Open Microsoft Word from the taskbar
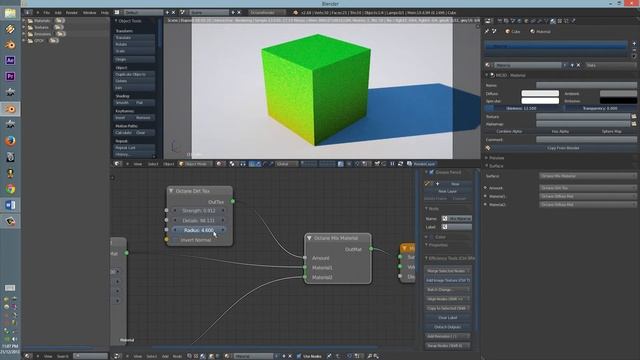 10,205
